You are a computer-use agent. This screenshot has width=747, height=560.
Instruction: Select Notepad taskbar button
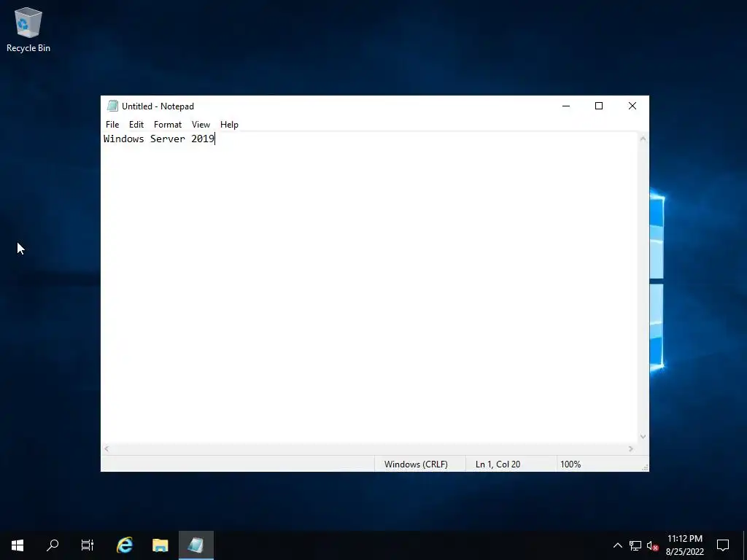[x=196, y=545]
